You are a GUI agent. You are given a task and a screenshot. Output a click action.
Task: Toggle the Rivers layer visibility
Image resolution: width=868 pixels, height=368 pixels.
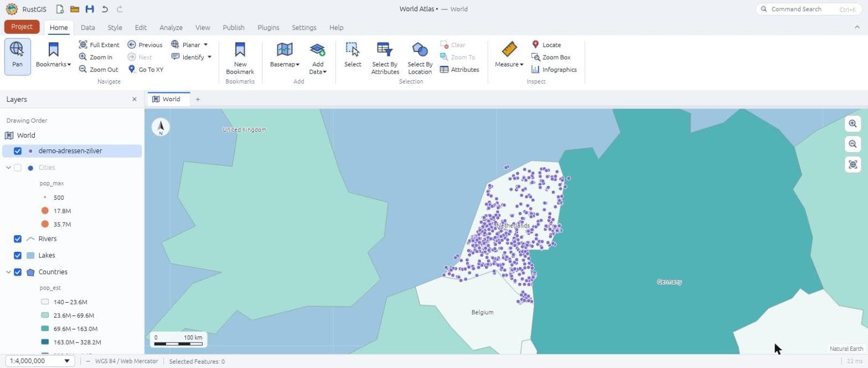point(18,239)
